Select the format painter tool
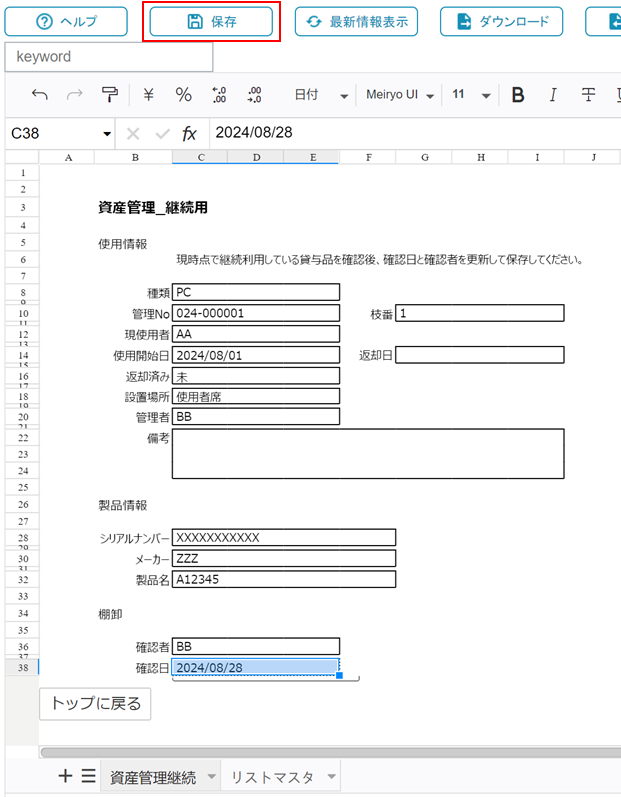The image size is (621, 797). click(110, 95)
